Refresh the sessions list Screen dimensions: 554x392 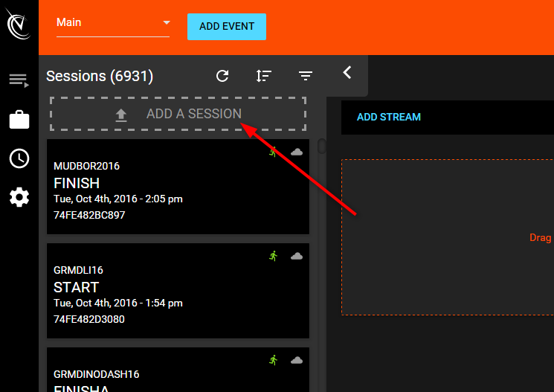point(222,76)
